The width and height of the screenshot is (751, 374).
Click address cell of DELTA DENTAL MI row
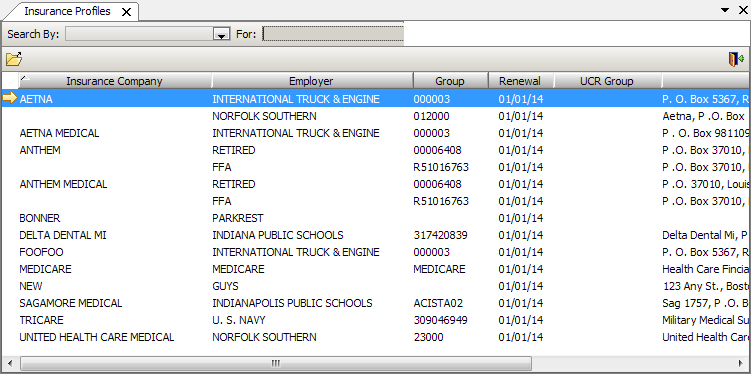706,235
